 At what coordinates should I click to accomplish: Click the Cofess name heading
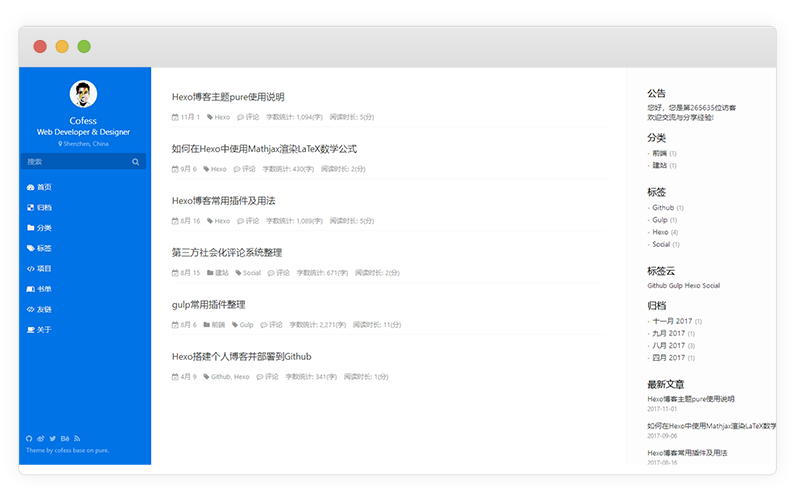pyautogui.click(x=83, y=121)
